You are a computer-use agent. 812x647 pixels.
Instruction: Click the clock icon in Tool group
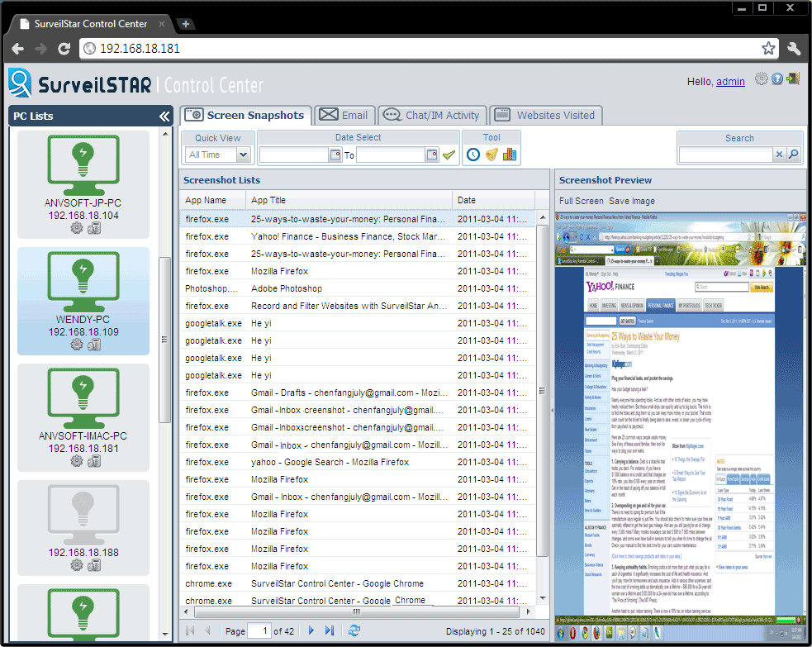click(x=472, y=155)
